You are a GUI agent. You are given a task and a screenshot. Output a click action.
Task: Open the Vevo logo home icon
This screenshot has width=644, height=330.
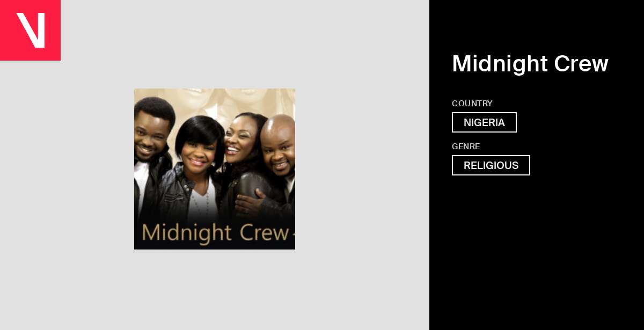pyautogui.click(x=30, y=30)
